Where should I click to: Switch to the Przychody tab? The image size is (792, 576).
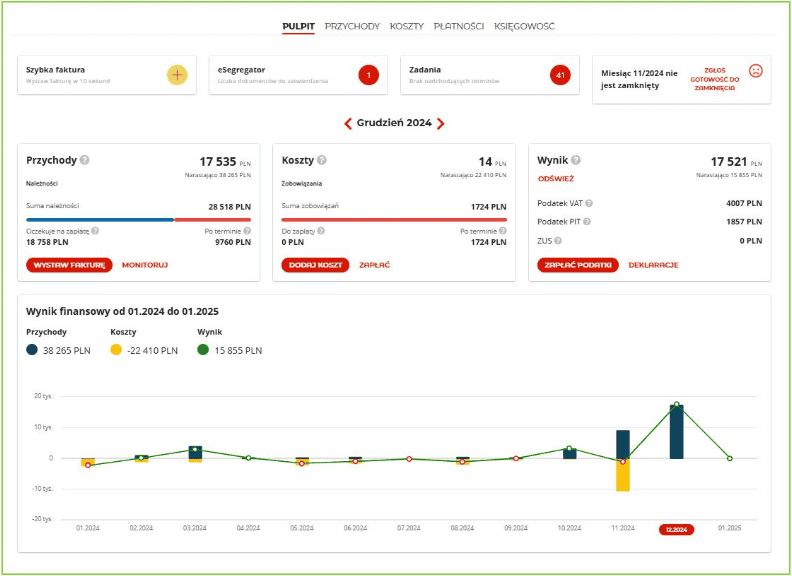tap(352, 26)
